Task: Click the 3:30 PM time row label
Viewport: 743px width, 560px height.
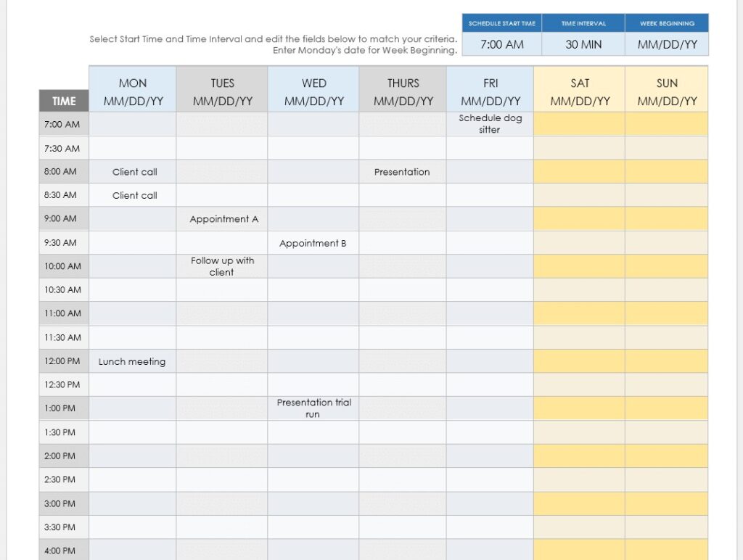Action: coord(64,527)
